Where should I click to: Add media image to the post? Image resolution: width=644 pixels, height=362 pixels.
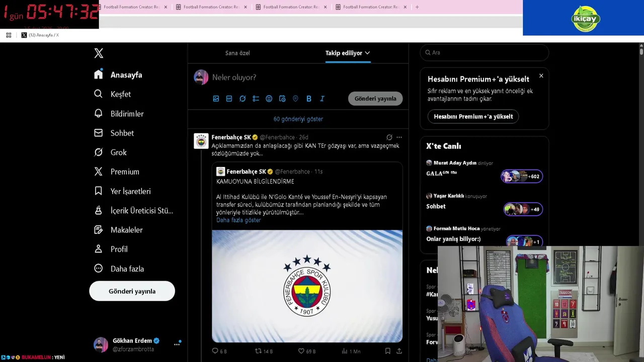216,99
